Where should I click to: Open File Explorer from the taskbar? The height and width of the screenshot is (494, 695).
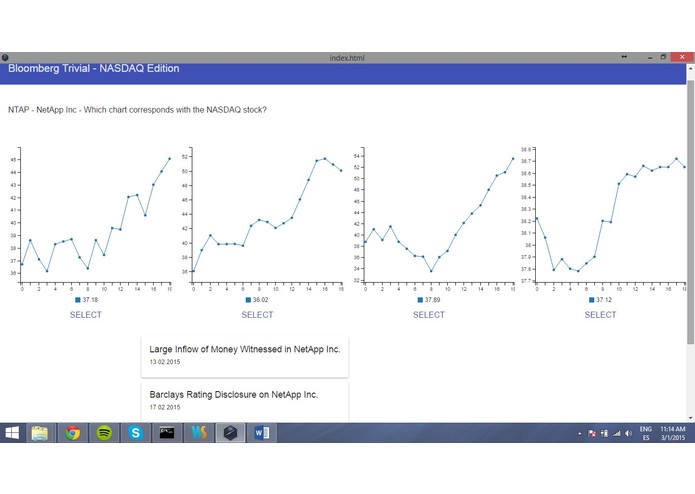(40, 433)
